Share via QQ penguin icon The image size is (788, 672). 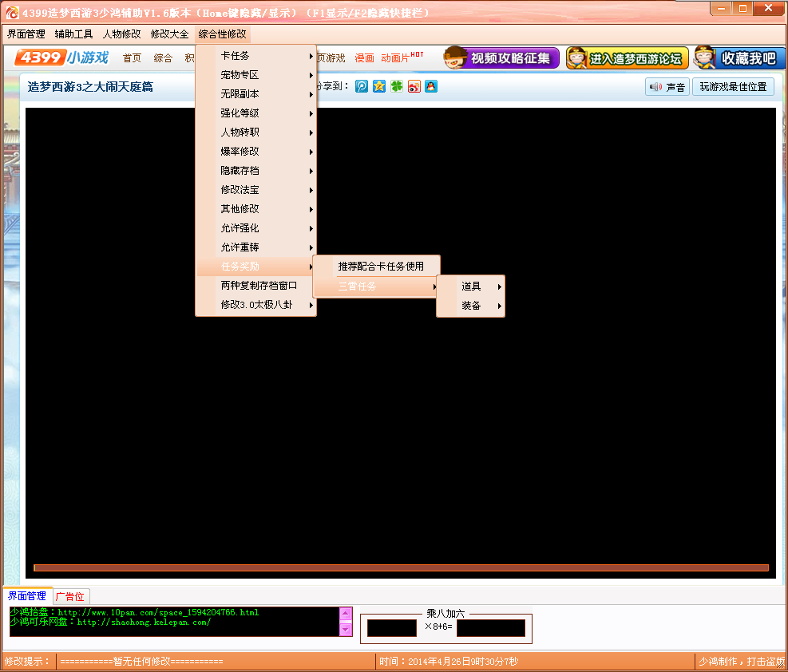pos(430,86)
